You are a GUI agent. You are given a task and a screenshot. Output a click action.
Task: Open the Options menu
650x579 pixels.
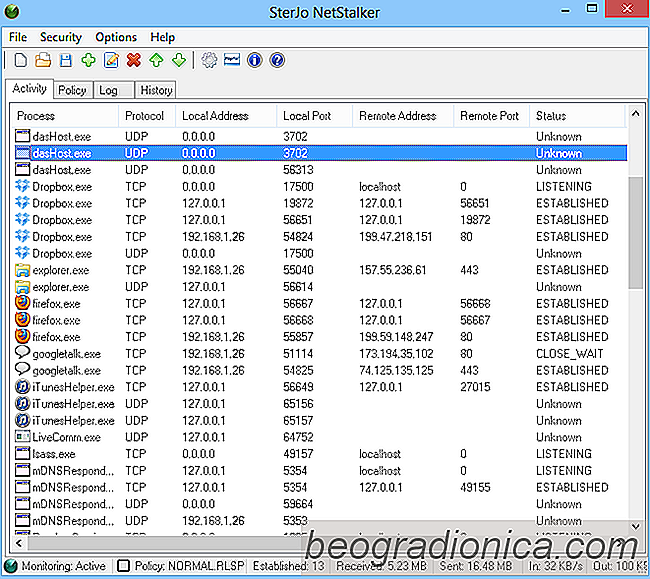[x=116, y=37]
